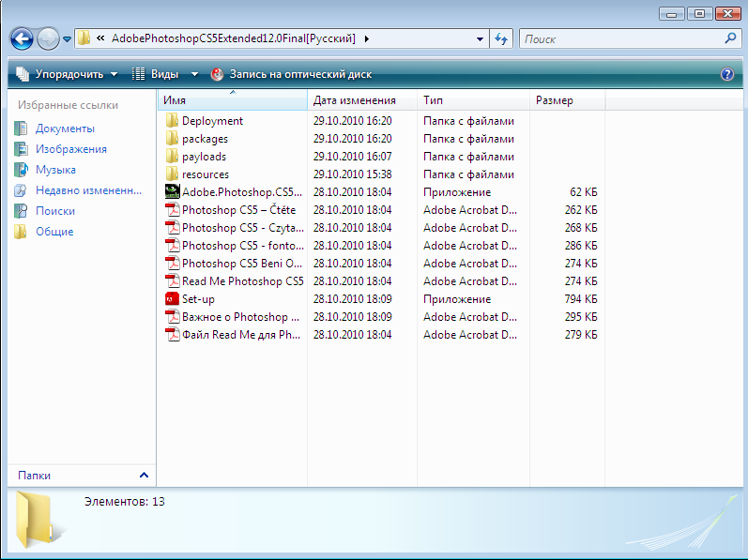Select the Set-up file name

point(198,299)
